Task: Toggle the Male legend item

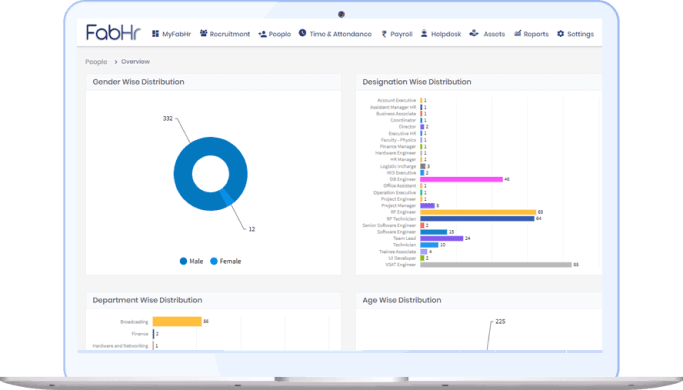Action: 191,261
